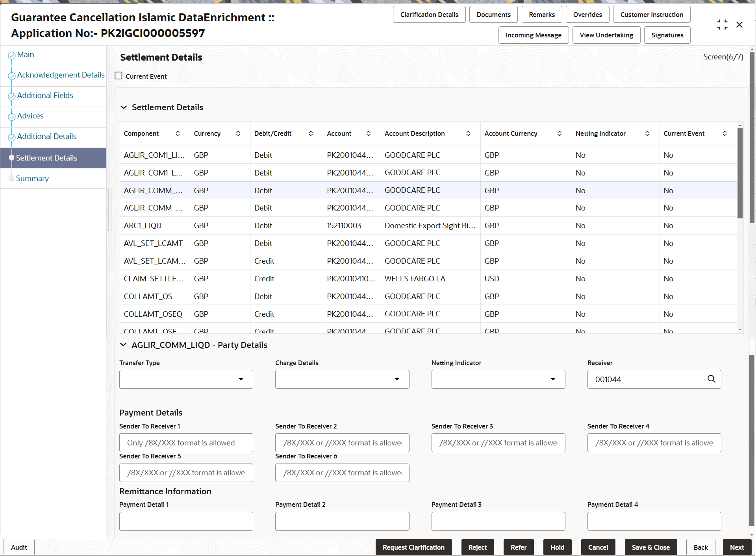Click the check mark beside Additional Fields
Viewport: 756px width, 556px height.
pyautogui.click(x=11, y=96)
